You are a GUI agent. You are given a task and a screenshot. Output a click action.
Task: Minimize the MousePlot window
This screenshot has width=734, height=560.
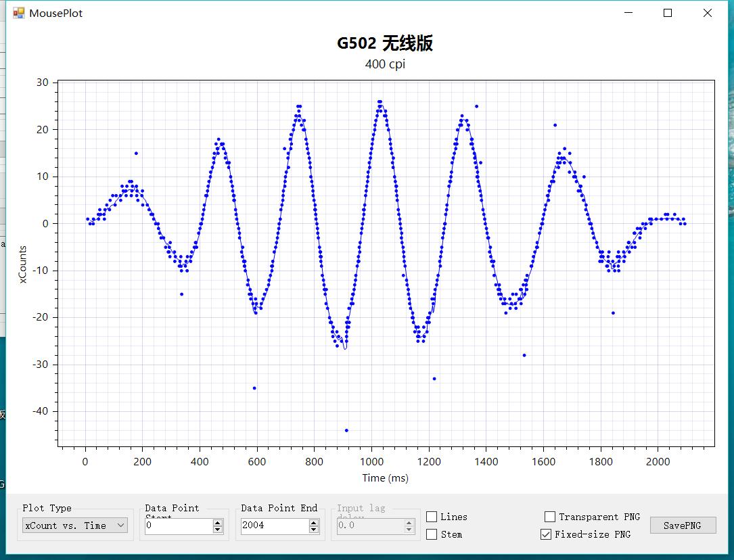(x=628, y=13)
